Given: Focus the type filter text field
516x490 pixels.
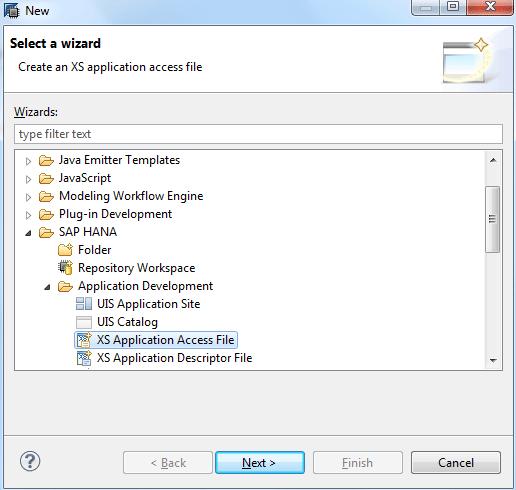Looking at the screenshot, I should [x=258, y=134].
